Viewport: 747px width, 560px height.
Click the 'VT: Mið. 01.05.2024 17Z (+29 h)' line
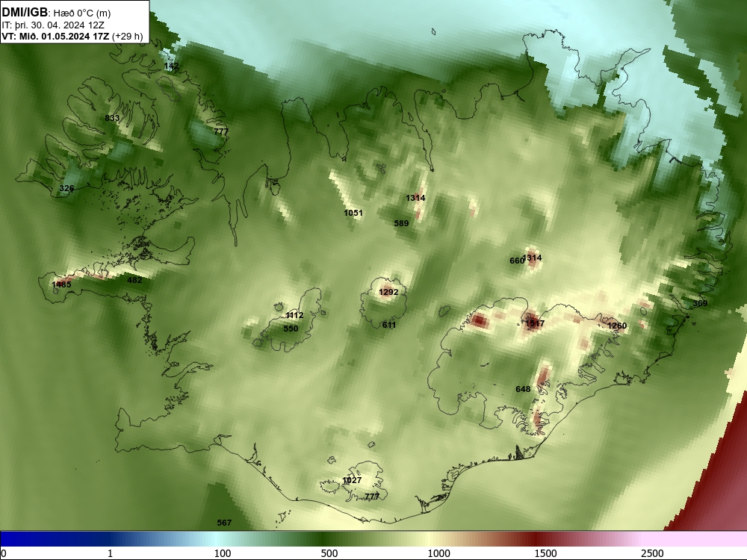pyautogui.click(x=72, y=36)
